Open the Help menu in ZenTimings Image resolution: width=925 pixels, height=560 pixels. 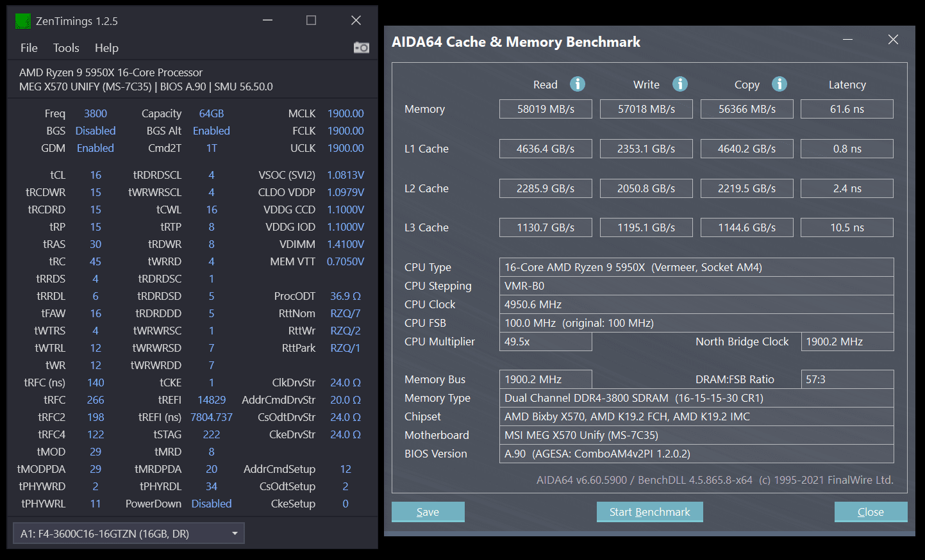coord(106,48)
